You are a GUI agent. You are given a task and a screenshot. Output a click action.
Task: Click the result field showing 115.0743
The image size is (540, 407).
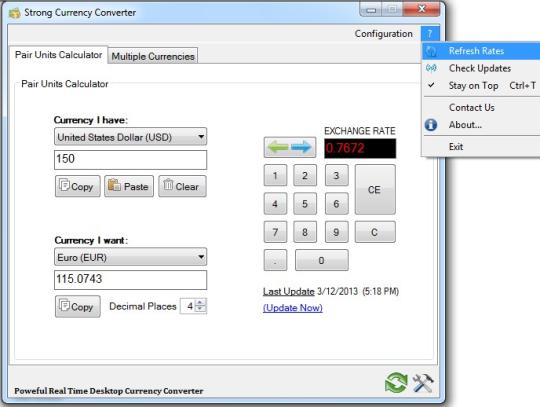pos(131,280)
